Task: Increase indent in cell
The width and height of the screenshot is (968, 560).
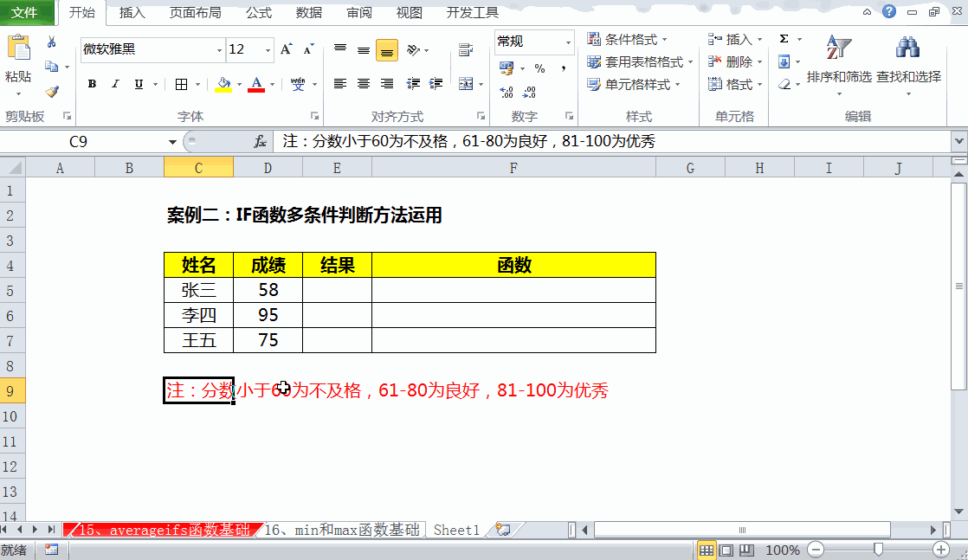Action: point(436,83)
